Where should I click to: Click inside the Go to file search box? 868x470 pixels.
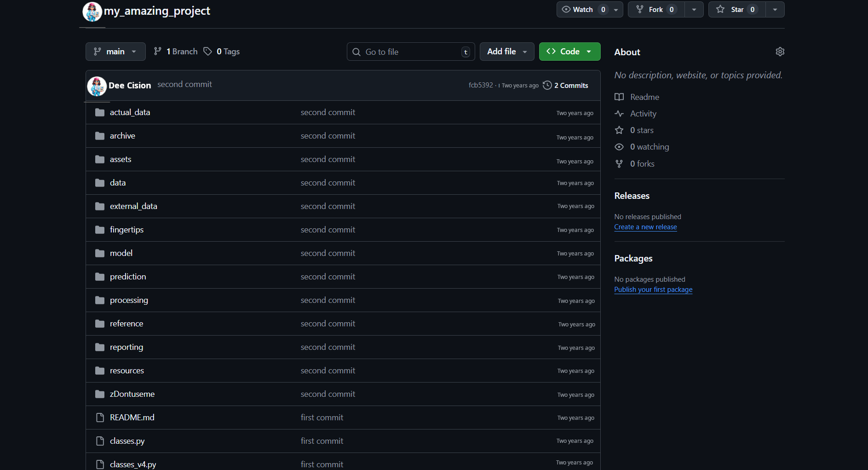tap(409, 51)
